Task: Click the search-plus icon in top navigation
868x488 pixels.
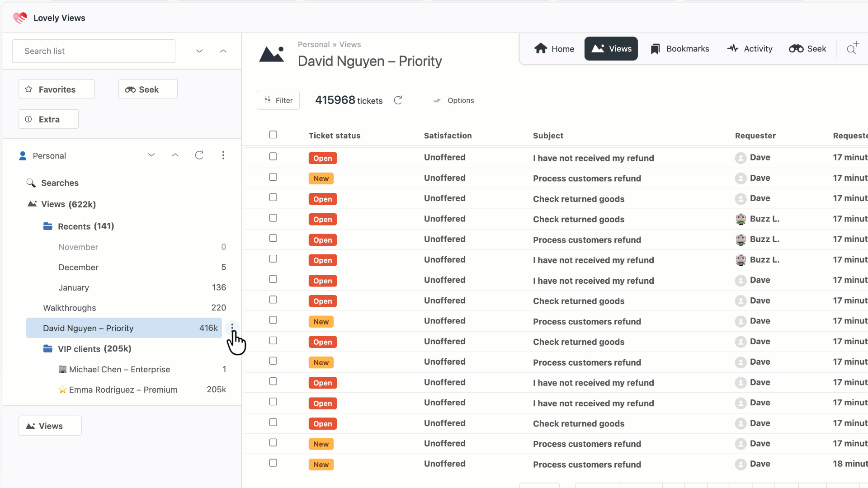Action: coord(852,48)
